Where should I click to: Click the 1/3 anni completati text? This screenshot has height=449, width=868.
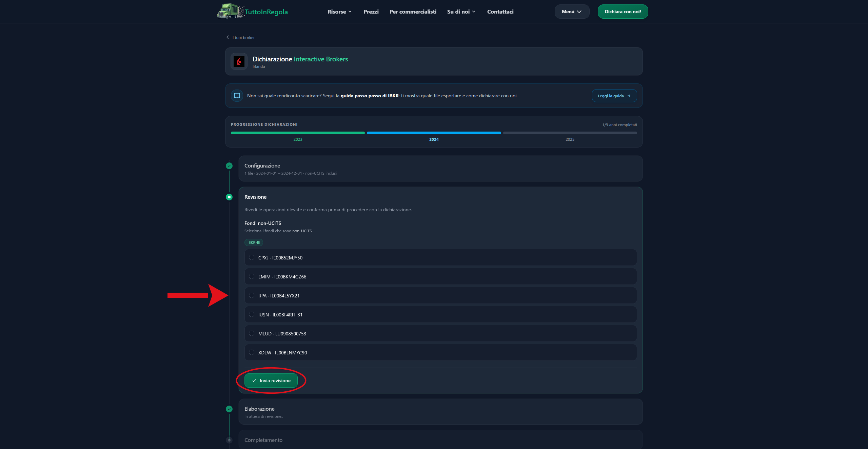click(x=619, y=125)
